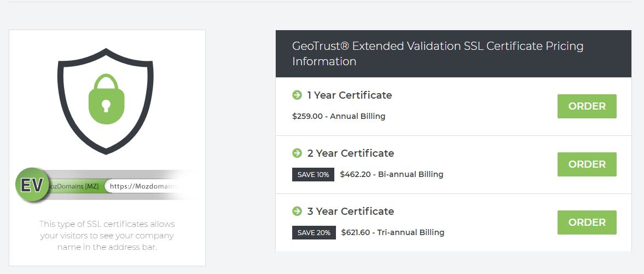Image resolution: width=644 pixels, height=274 pixels.
Task: Select the 3 Year Certificate heading
Action: coord(351,211)
